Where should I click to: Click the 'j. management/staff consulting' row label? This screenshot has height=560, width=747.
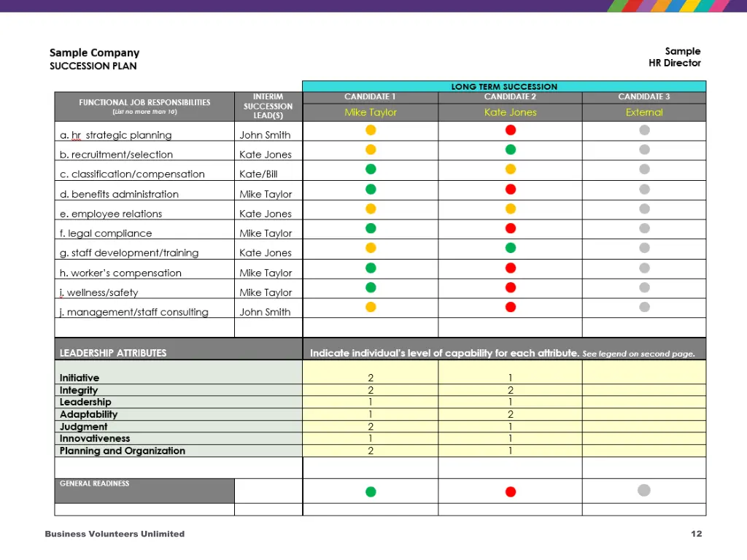134,312
